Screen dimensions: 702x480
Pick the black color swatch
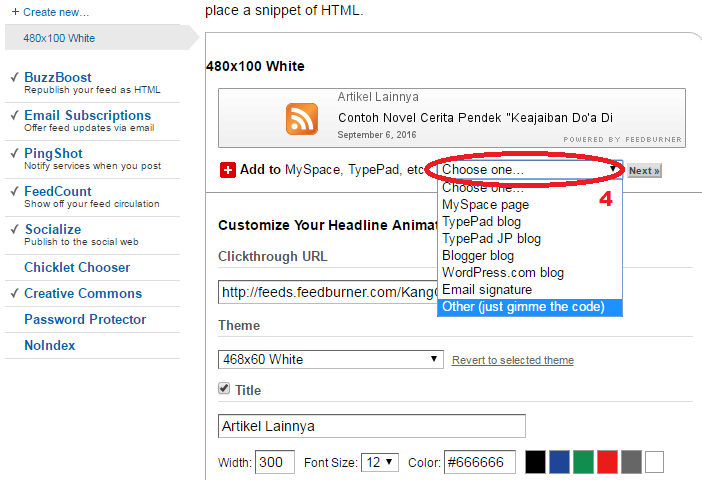(x=535, y=462)
